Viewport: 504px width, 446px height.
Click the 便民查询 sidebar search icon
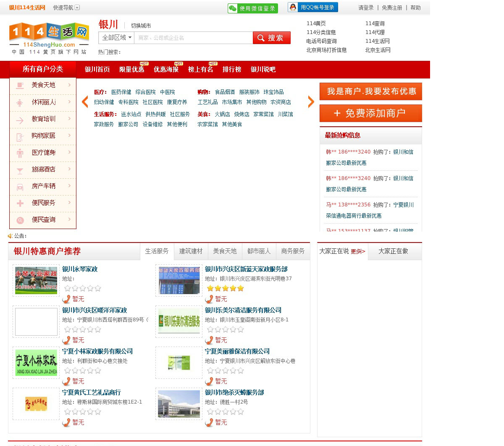coord(20,220)
